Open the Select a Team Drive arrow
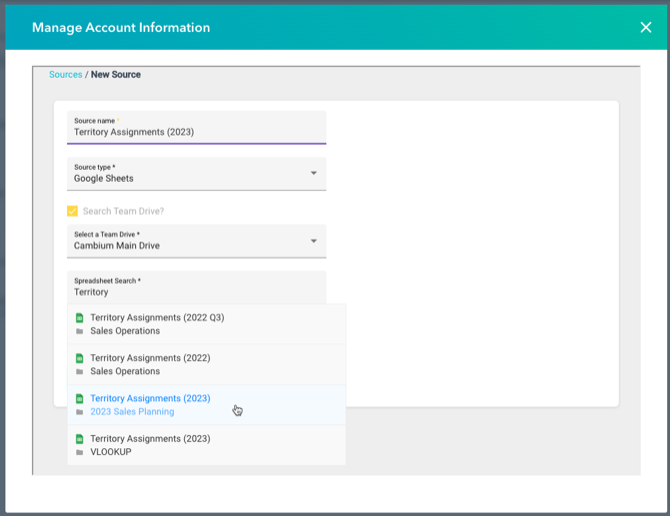This screenshot has height=516, width=670. (314, 241)
